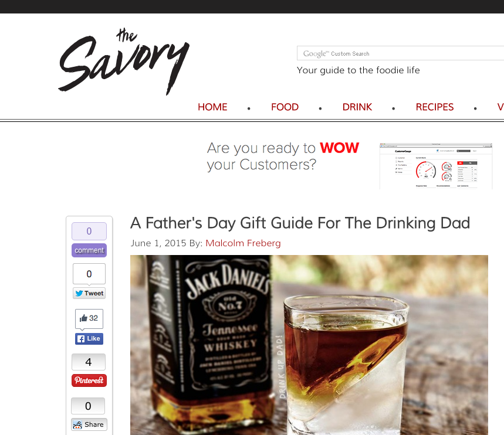Click the 'WOW your Customers' banner ad
Viewport: 504px width, 435px height.
350,165
